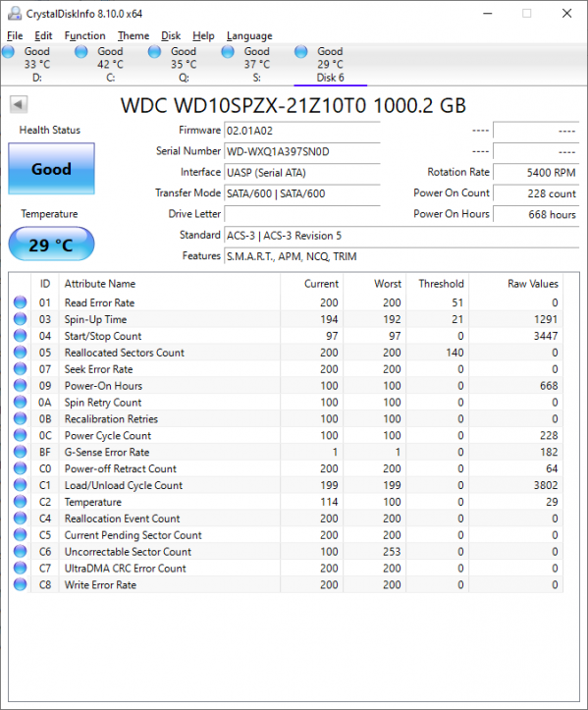The height and width of the screenshot is (710, 588).
Task: Select the Reallocated Sectors Count row
Action: 286,353
